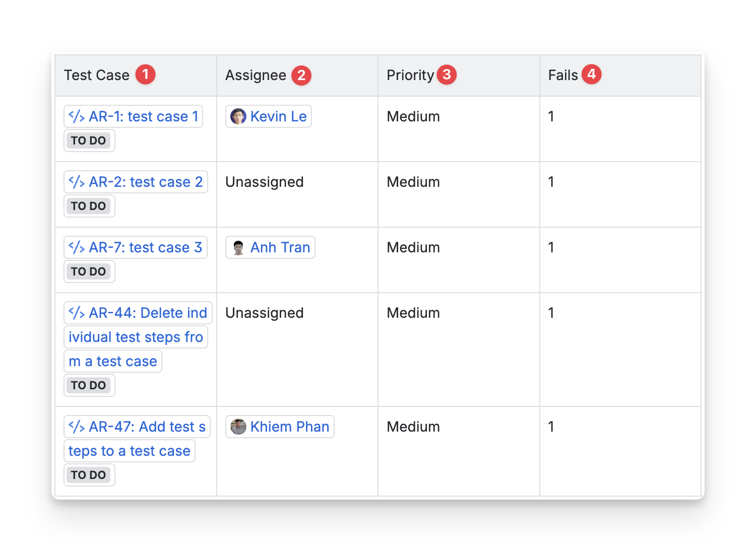Viewport: 756px width, 551px height.
Task: Click the code icon beside AR-1
Action: (76, 116)
